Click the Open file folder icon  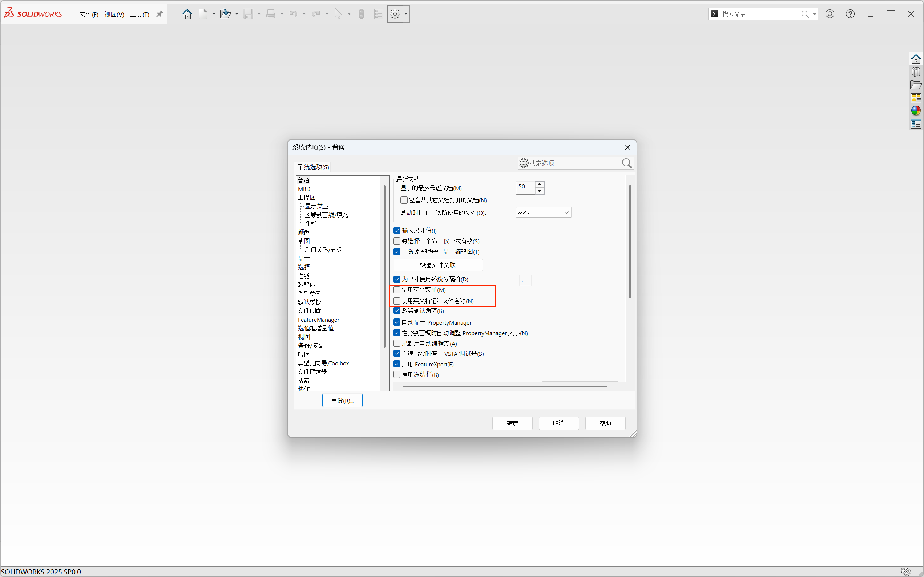(225, 14)
